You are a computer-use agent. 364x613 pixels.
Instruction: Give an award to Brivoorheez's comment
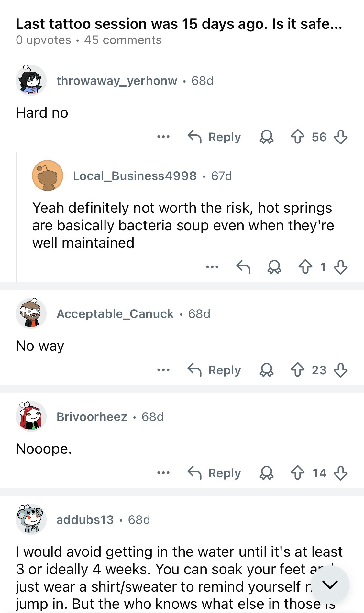tap(267, 473)
